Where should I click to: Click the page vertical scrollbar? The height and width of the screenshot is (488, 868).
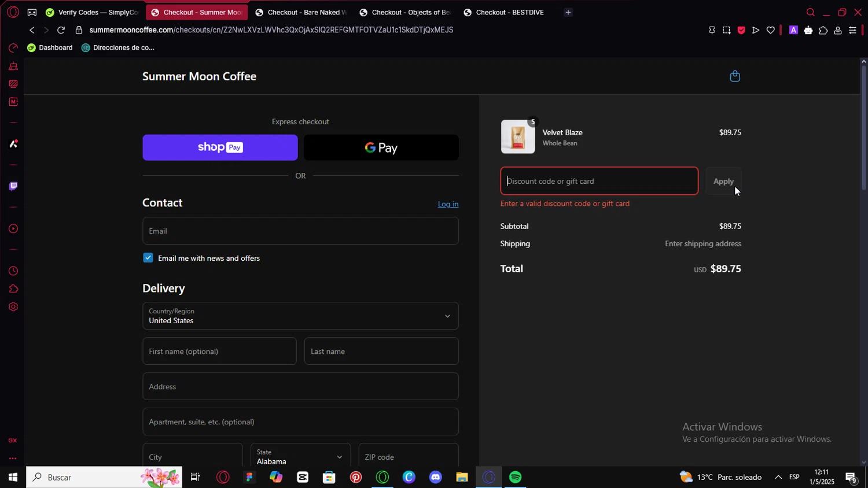tap(863, 128)
